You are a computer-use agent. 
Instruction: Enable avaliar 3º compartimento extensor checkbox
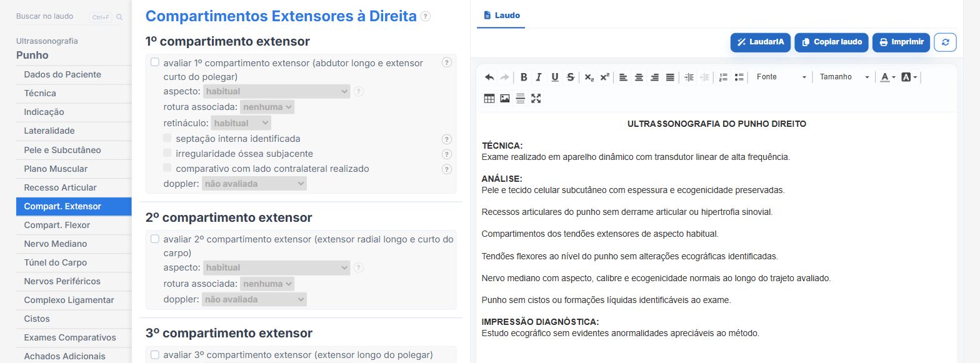coord(155,354)
